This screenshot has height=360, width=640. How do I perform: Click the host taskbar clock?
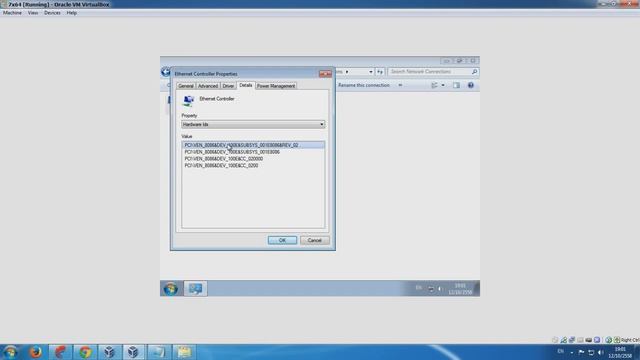620,353
